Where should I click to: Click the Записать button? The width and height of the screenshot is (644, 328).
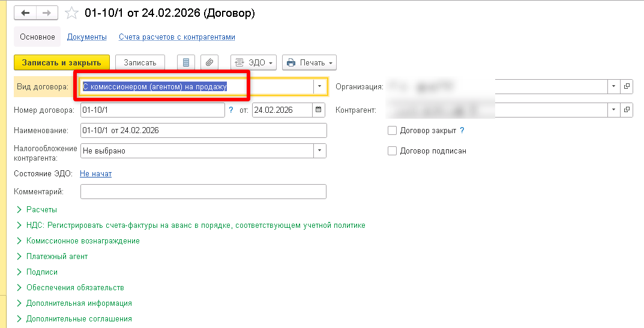coord(140,62)
